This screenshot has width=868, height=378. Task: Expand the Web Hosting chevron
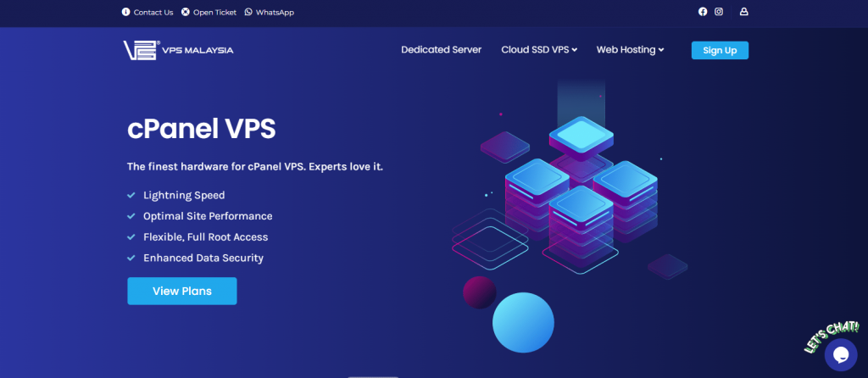pos(661,50)
